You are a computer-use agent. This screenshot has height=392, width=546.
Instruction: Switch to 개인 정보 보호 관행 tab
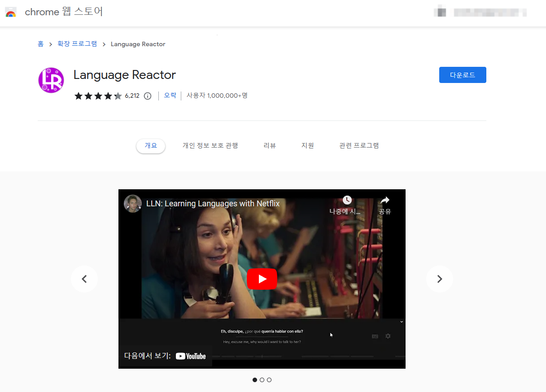click(210, 146)
